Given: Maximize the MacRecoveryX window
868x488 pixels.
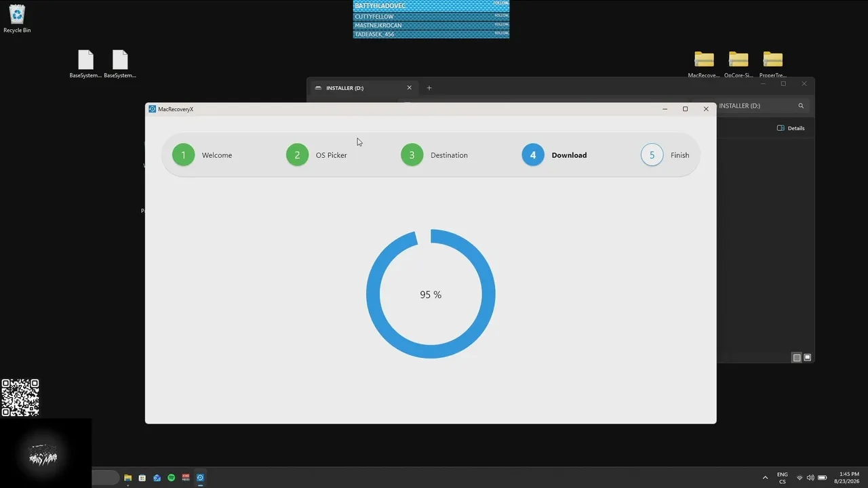Looking at the screenshot, I should click(685, 109).
